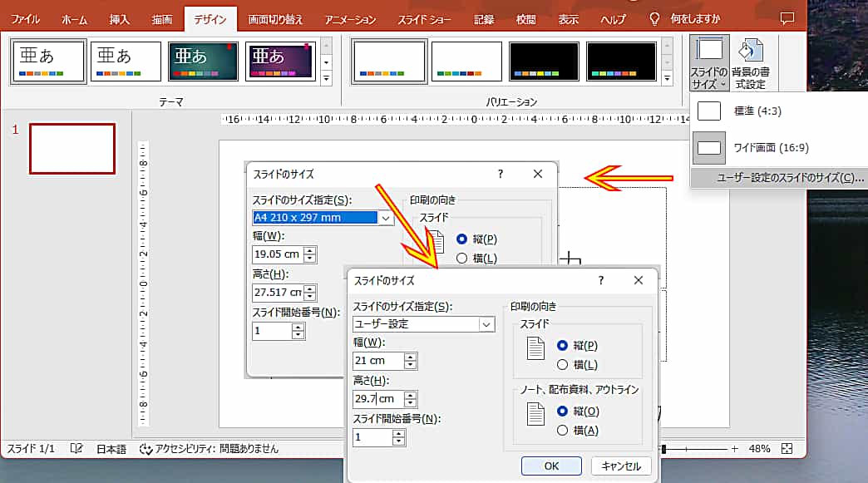The image size is (868, 483).
Task: Click the lightbulb 'Tell me' (何をしますか) icon
Action: (x=654, y=18)
